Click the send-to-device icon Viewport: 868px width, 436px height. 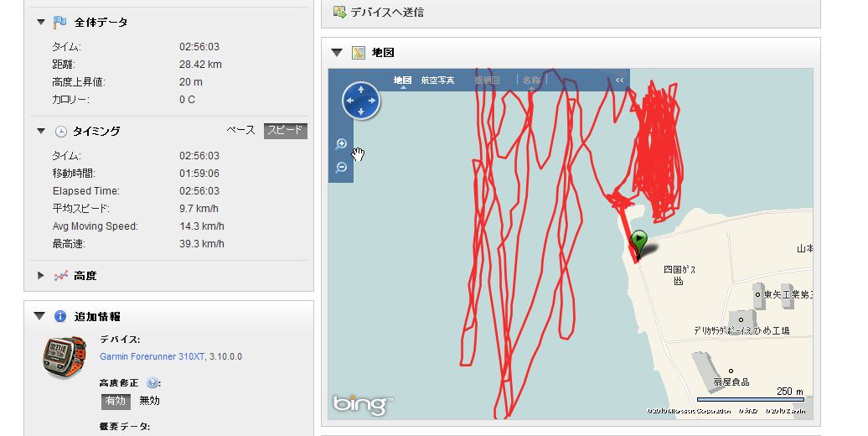(x=339, y=12)
